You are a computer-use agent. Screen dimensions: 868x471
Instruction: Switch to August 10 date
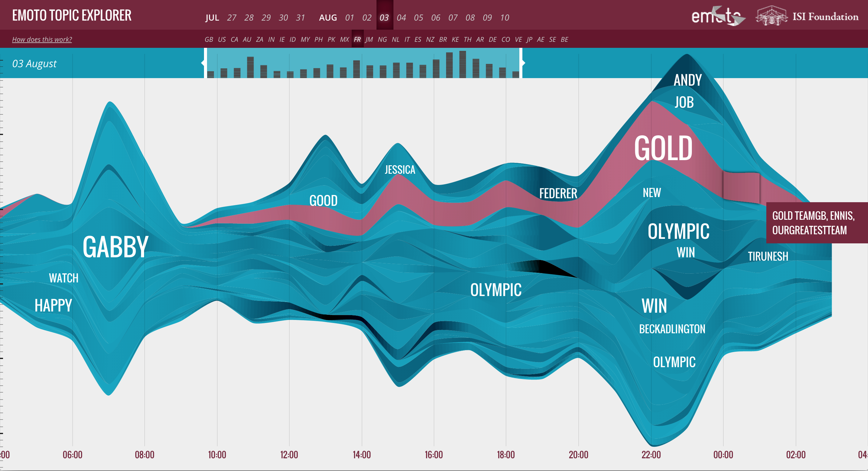click(x=505, y=18)
